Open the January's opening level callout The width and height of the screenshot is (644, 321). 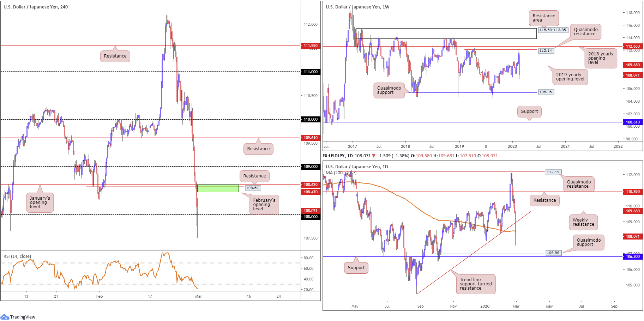click(40, 202)
